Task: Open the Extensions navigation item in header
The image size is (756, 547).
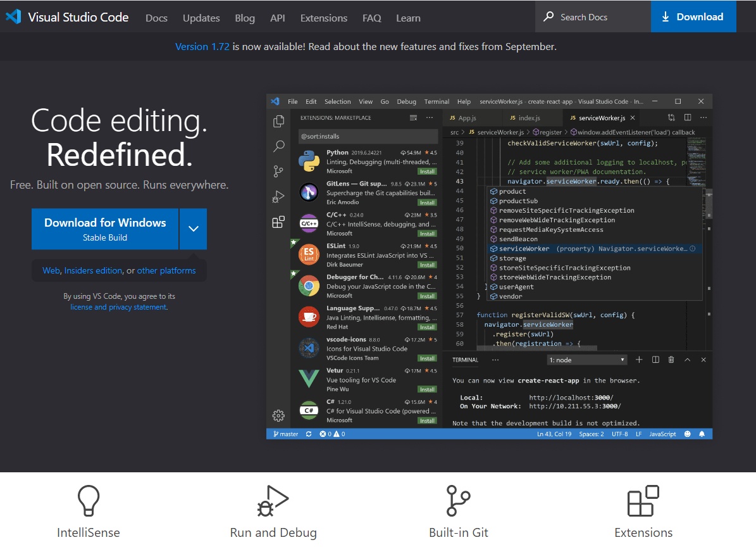Action: (323, 18)
